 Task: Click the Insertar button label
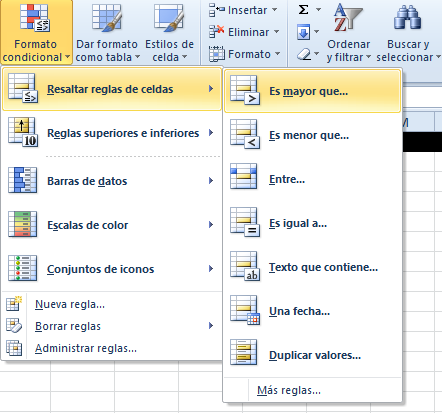point(248,10)
